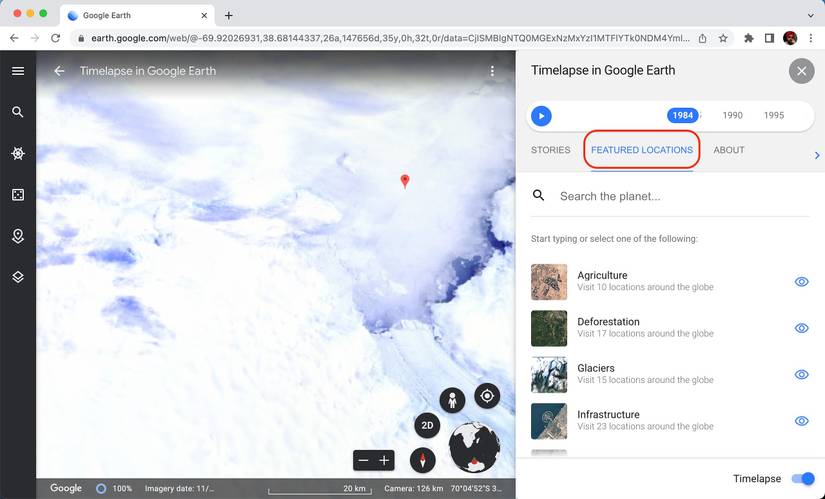This screenshot has height=499, width=825.
Task: Close the Google Earth tab
Action: click(204, 15)
